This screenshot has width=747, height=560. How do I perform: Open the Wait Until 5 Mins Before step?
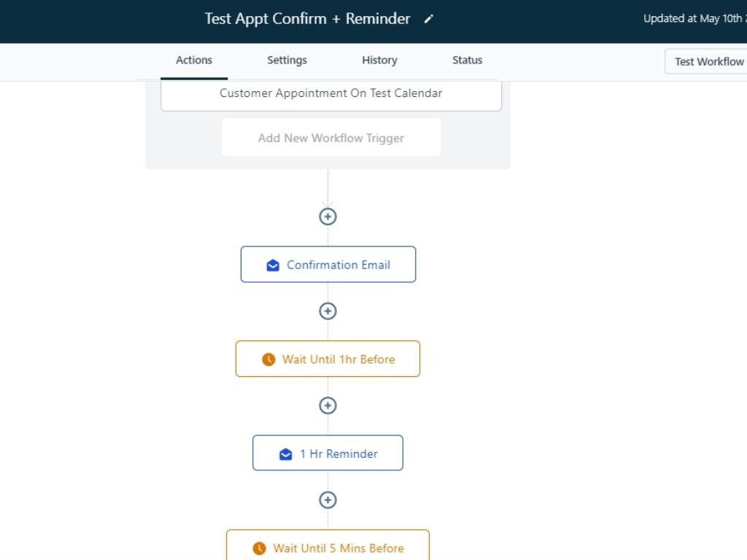point(328,545)
